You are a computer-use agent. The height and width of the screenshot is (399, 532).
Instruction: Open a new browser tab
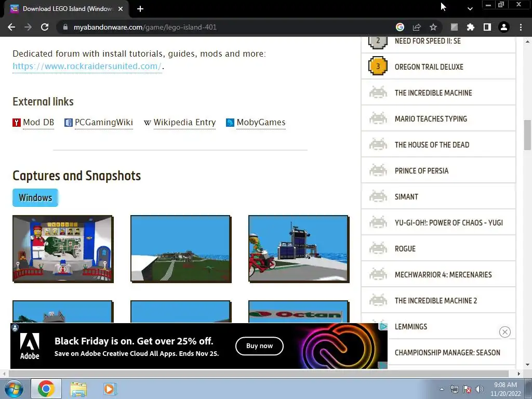140,9
